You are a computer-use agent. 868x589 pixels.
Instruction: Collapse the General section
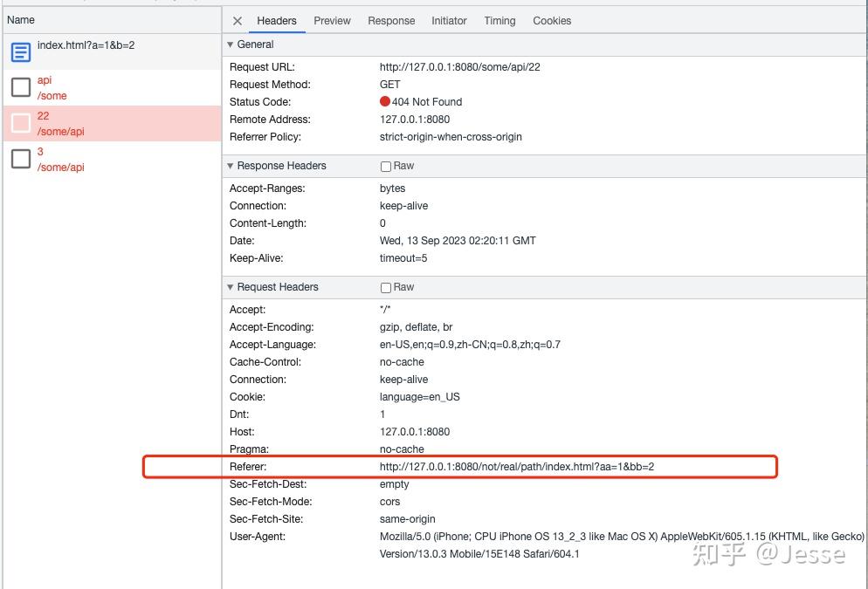tap(231, 45)
